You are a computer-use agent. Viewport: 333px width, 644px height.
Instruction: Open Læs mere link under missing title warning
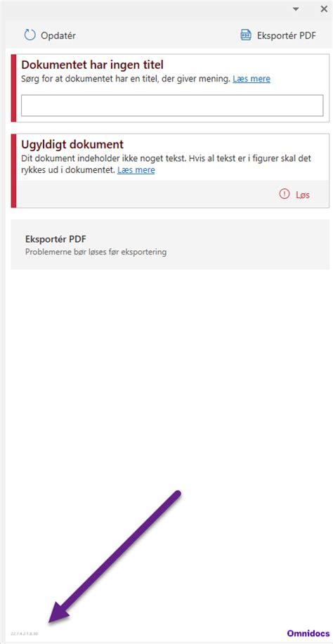pyautogui.click(x=252, y=79)
